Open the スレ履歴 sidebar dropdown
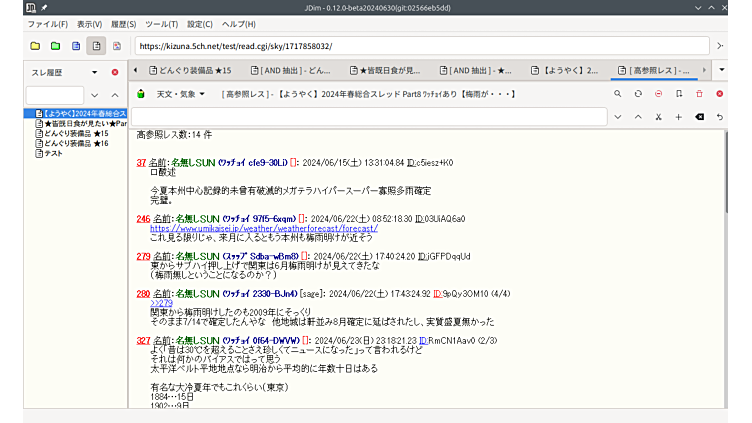Screen dimensions: 752x423 94,72
